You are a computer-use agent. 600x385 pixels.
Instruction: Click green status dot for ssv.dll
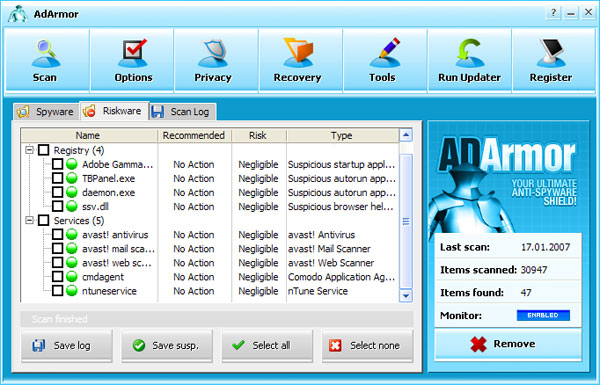point(72,206)
